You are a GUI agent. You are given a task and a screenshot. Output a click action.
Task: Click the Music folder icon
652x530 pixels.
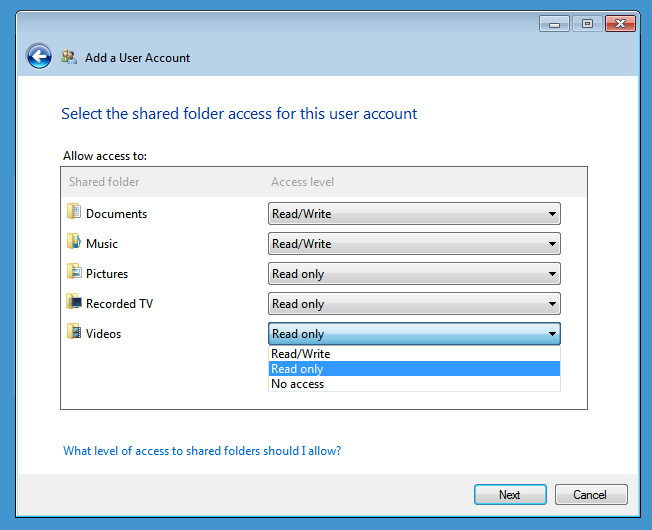[74, 242]
